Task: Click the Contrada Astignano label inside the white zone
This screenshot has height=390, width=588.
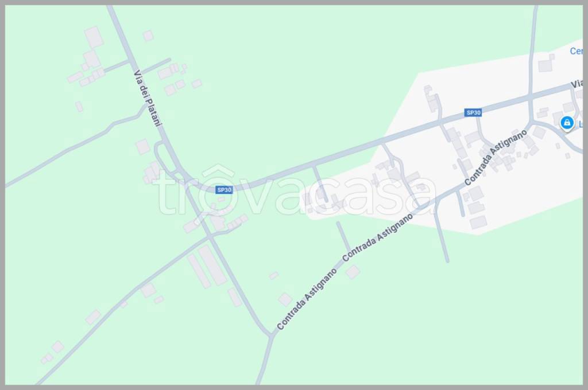Action: [x=496, y=157]
